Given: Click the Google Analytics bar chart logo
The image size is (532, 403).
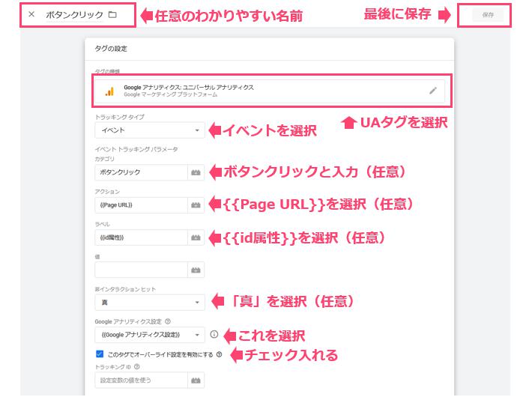Looking at the screenshot, I should pos(109,91).
